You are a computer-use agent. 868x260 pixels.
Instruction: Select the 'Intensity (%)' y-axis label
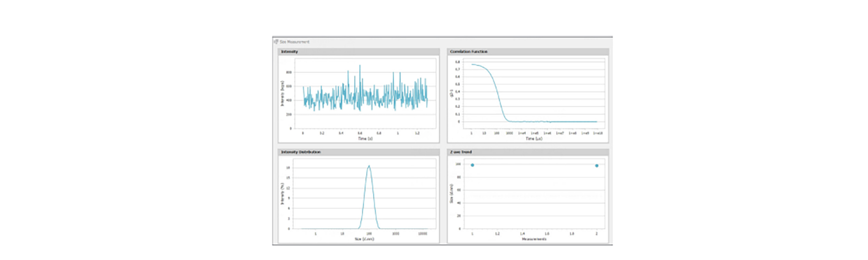(x=282, y=193)
